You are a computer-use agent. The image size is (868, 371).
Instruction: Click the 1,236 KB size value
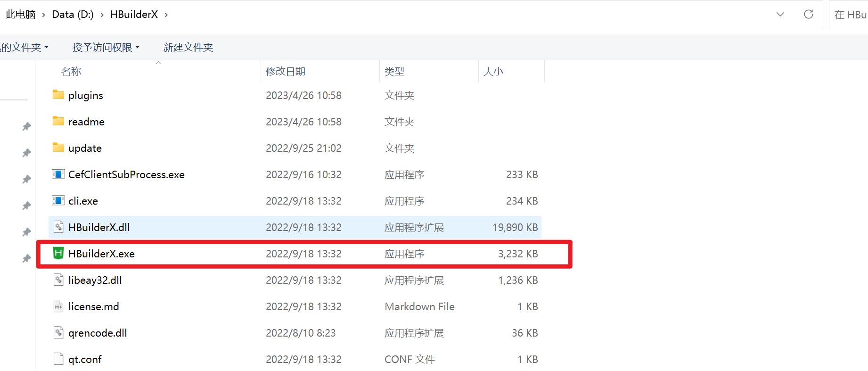coord(518,280)
